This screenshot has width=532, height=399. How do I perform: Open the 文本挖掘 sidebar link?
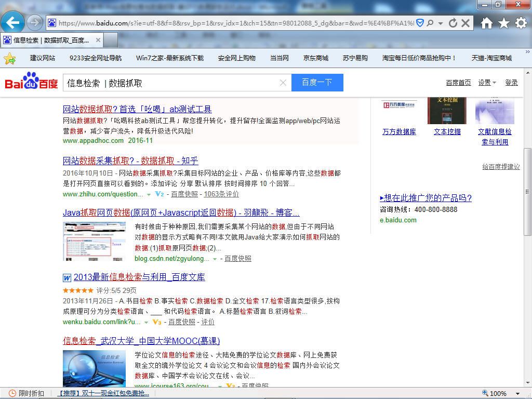pos(447,131)
